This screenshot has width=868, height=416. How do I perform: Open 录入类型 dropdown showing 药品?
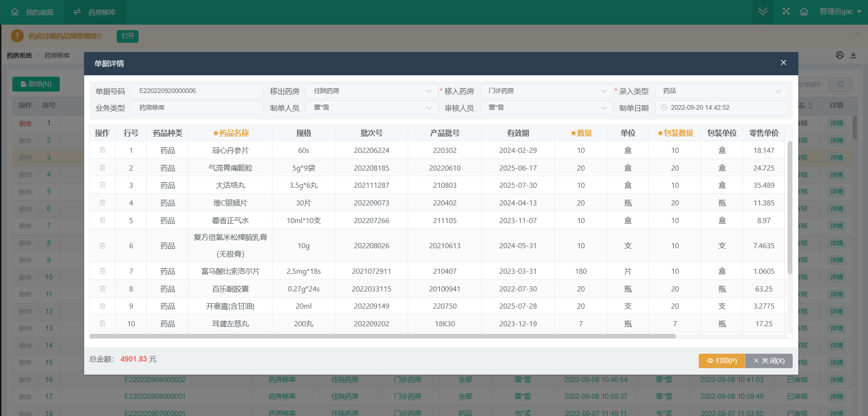(x=721, y=91)
